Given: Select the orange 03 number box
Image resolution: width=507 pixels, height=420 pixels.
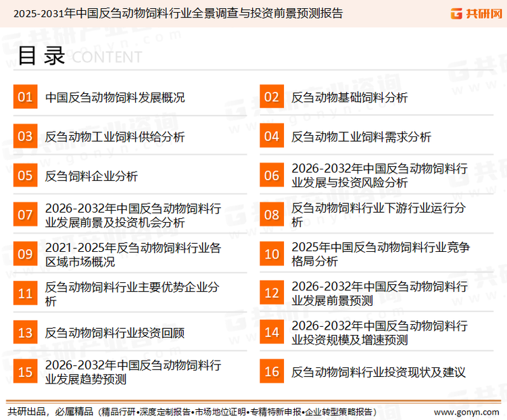Looking at the screenshot, I should click(25, 136).
